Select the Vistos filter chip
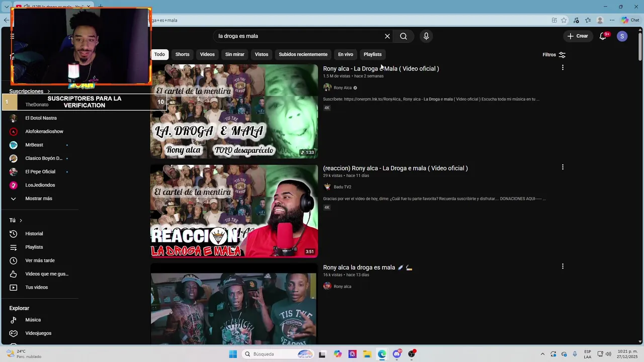644x362 pixels. (x=262, y=54)
